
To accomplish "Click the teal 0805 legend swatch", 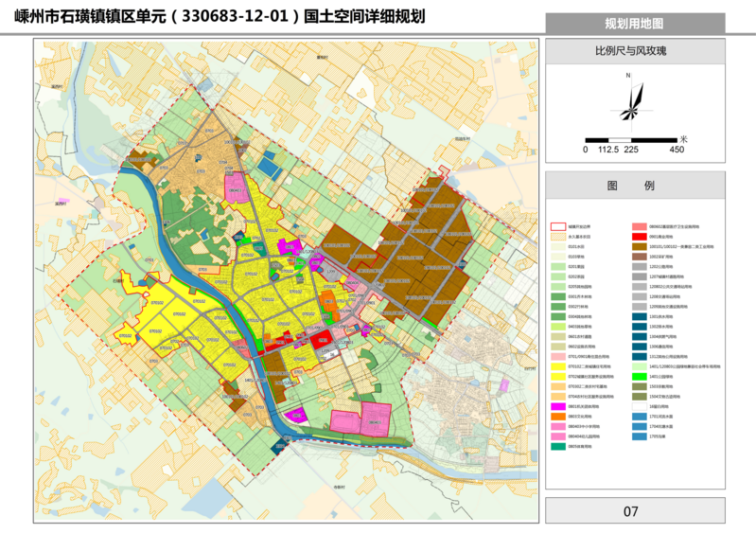I will click(x=559, y=445).
